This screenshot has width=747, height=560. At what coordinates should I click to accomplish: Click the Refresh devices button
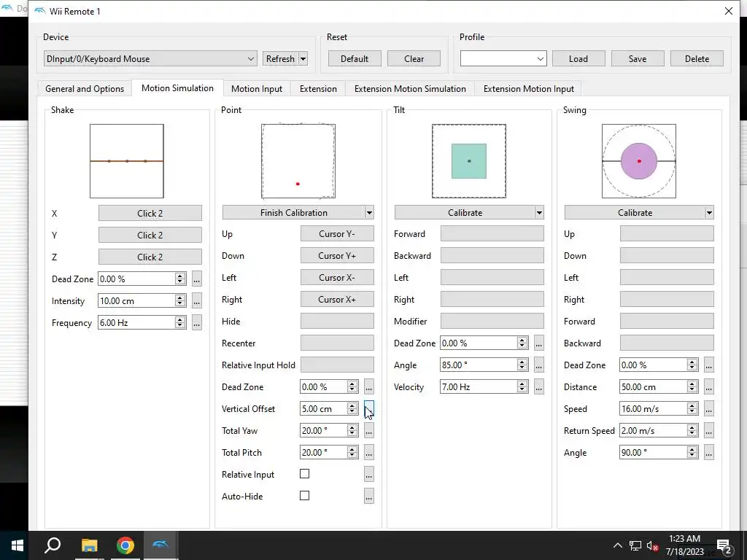point(280,59)
